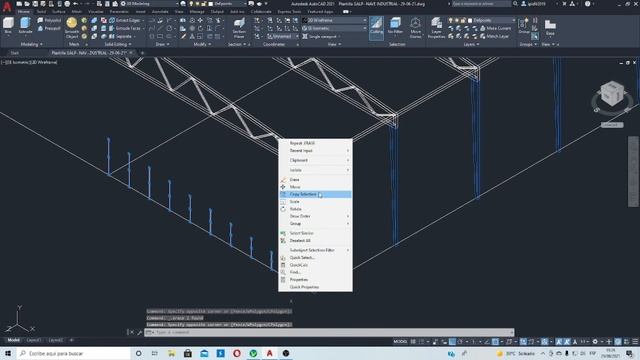This screenshot has height=360, width=640.
Task: Open Draw Order submenu
Action: click(x=315, y=216)
